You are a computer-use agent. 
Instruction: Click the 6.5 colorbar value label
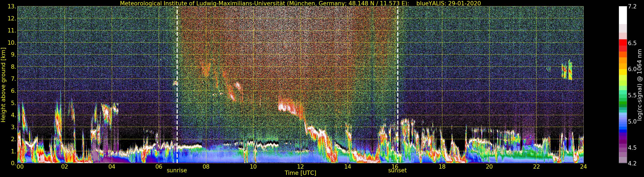tap(632, 43)
